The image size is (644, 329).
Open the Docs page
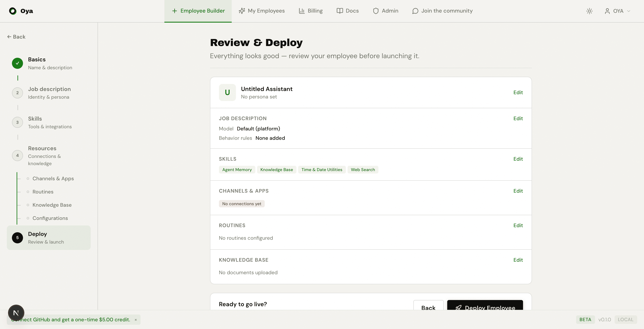pyautogui.click(x=347, y=11)
